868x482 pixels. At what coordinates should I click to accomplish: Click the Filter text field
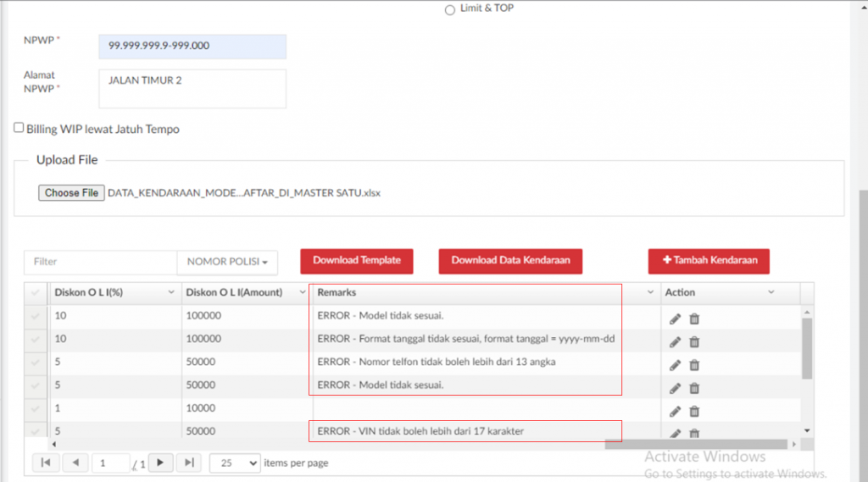[100, 262]
